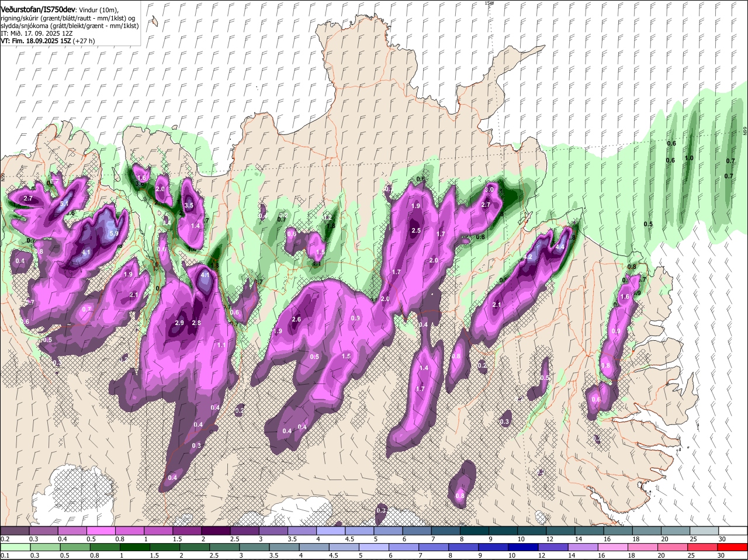Click lower legend dark blue swatch between 10 and 12
748x560 pixels.
coord(524,547)
